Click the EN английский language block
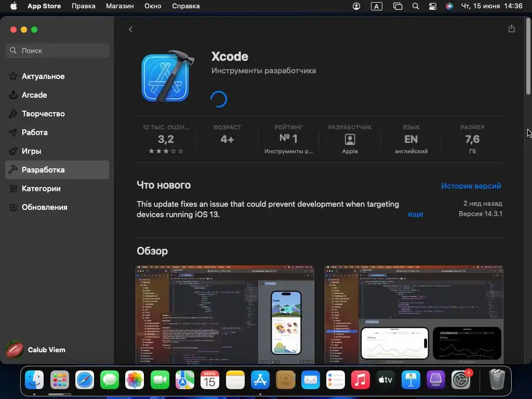This screenshot has width=532, height=399. pyautogui.click(x=411, y=139)
